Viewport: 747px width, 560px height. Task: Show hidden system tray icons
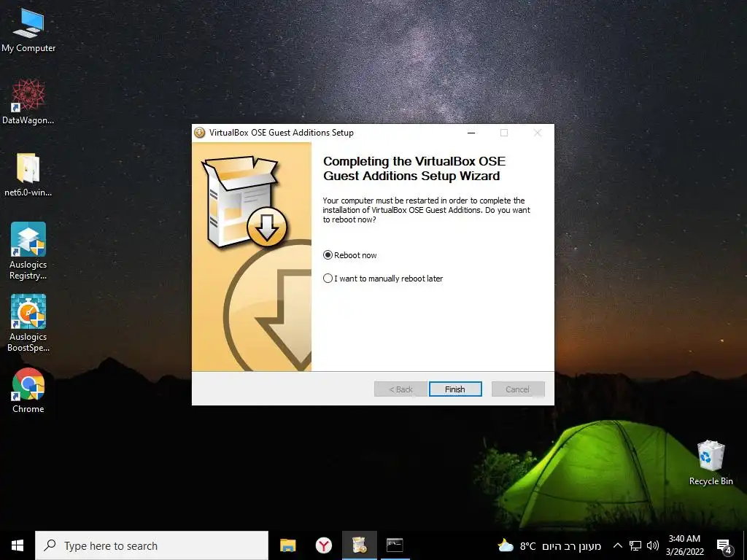(x=617, y=545)
